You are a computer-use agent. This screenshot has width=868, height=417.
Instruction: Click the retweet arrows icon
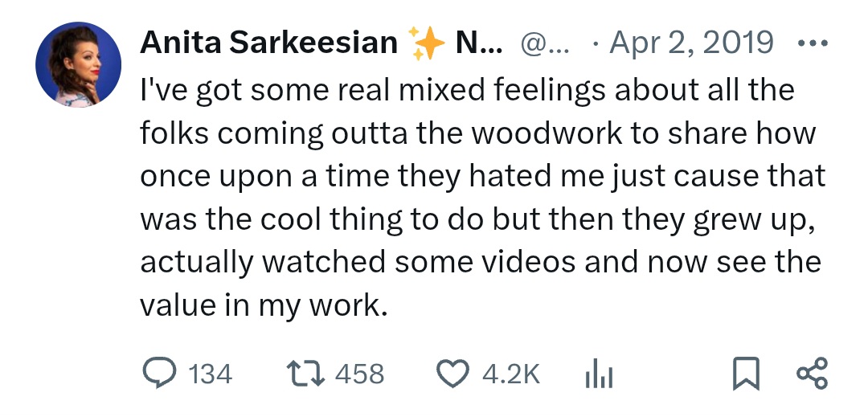click(x=305, y=373)
